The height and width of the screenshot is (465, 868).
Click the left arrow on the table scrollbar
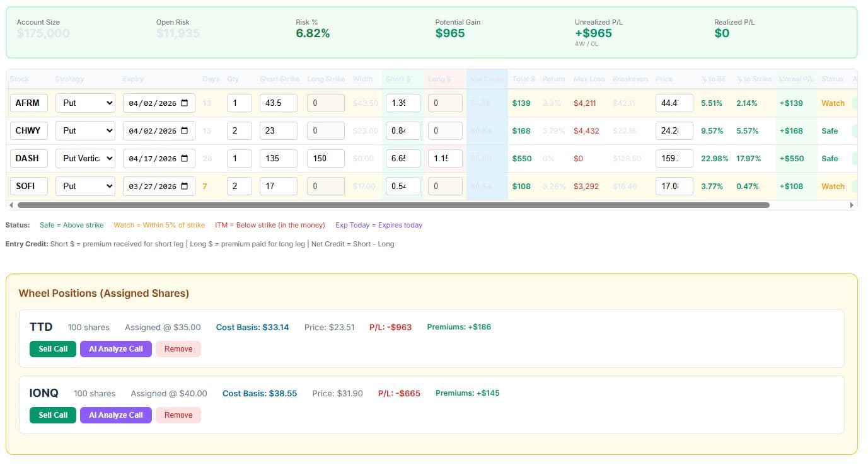click(x=11, y=205)
